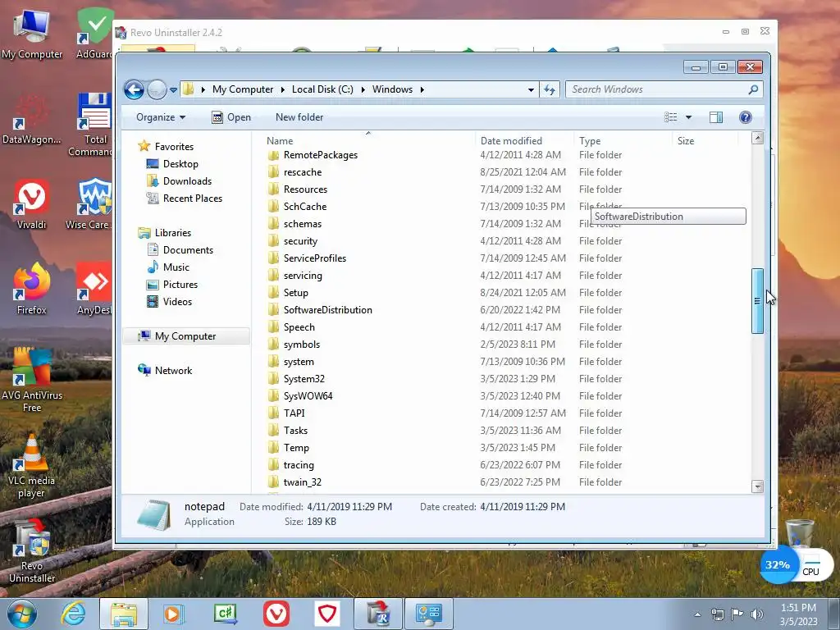Open the recent pages dropdown arrow
The width and height of the screenshot is (840, 630).
click(x=174, y=90)
